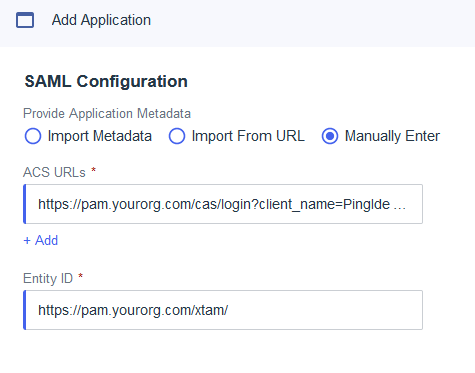Click the Entity ID field label

[x=48, y=278]
